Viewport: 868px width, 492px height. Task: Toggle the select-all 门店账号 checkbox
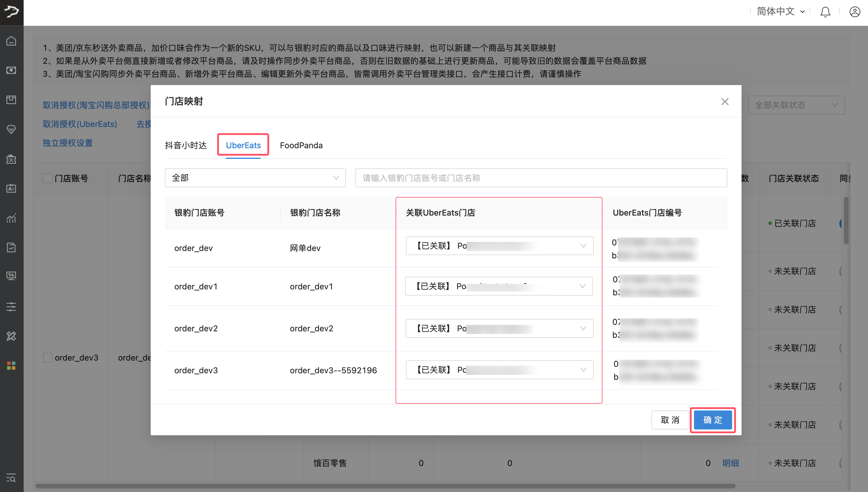pos(48,178)
